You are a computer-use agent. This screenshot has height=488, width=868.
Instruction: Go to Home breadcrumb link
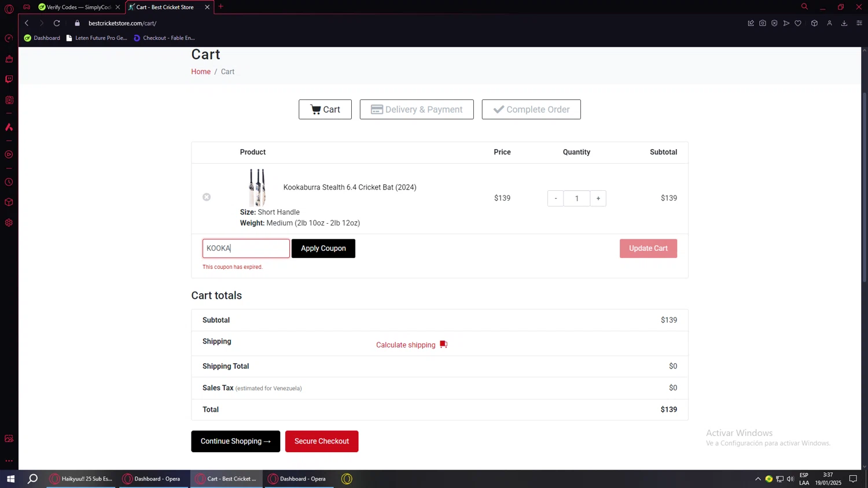coord(201,72)
